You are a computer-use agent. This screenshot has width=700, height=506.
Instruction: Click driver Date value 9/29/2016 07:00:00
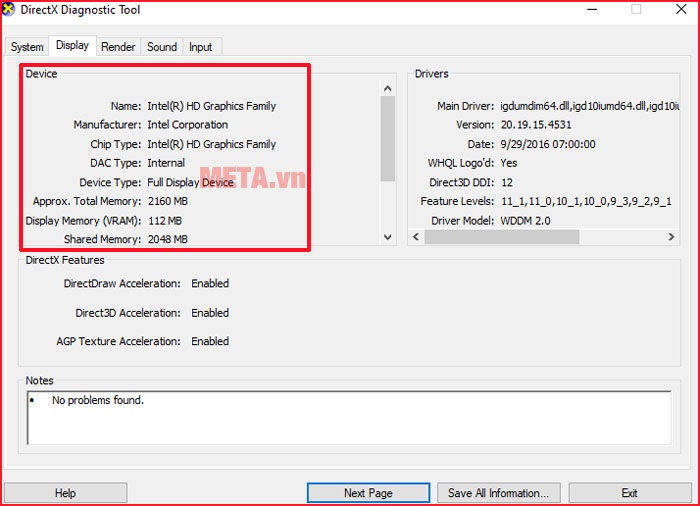tap(548, 144)
